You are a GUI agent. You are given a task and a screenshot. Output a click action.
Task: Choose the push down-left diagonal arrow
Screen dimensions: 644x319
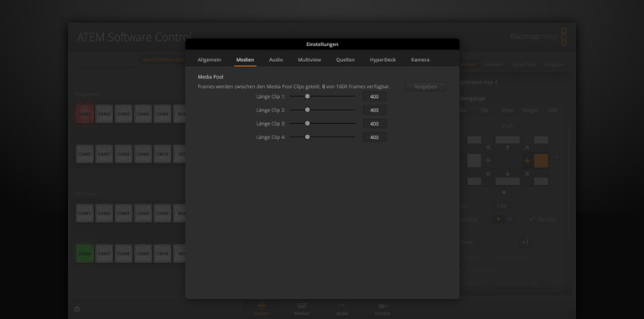pos(488,173)
